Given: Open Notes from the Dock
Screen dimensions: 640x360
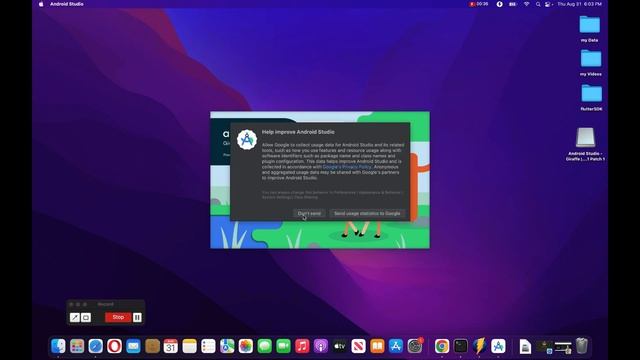Looking at the screenshot, I should [189, 346].
